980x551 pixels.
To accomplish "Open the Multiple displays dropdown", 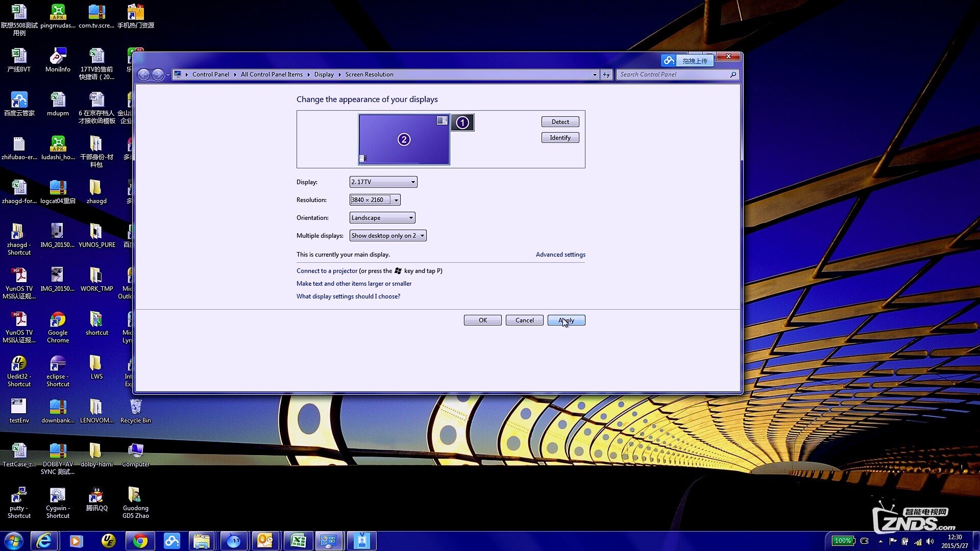I will click(387, 236).
